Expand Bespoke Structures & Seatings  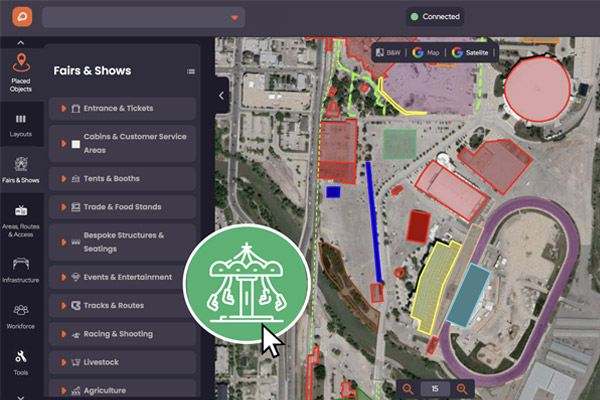pyautogui.click(x=122, y=242)
